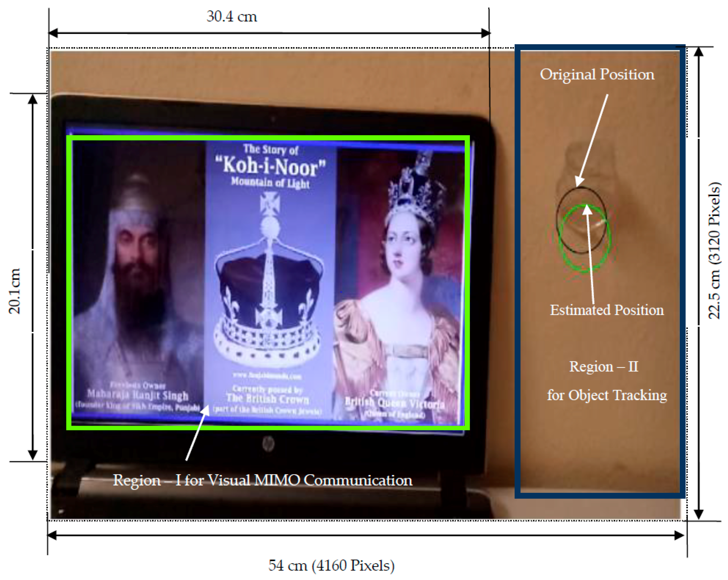Click the HP logo on the laptop bezel
This screenshot has width=728, height=580.
click(x=268, y=443)
